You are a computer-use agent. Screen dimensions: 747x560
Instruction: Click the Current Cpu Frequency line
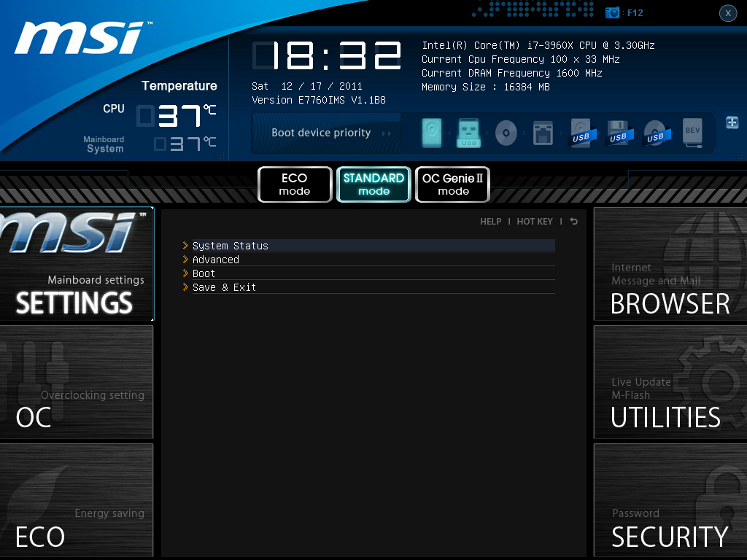521,59
